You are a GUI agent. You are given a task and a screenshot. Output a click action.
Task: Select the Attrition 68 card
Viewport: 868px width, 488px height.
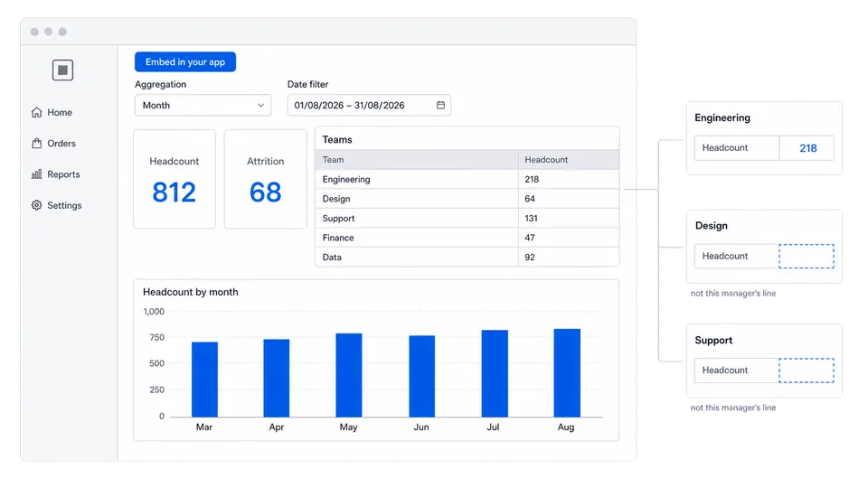pos(265,179)
